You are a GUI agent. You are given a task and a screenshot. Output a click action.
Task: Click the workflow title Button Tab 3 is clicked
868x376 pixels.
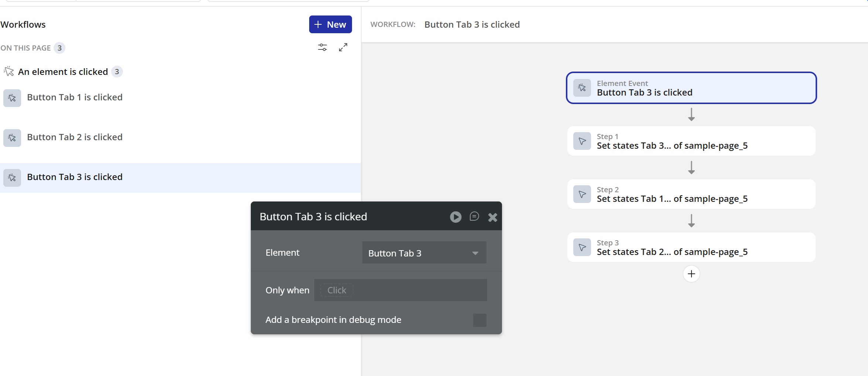(472, 24)
